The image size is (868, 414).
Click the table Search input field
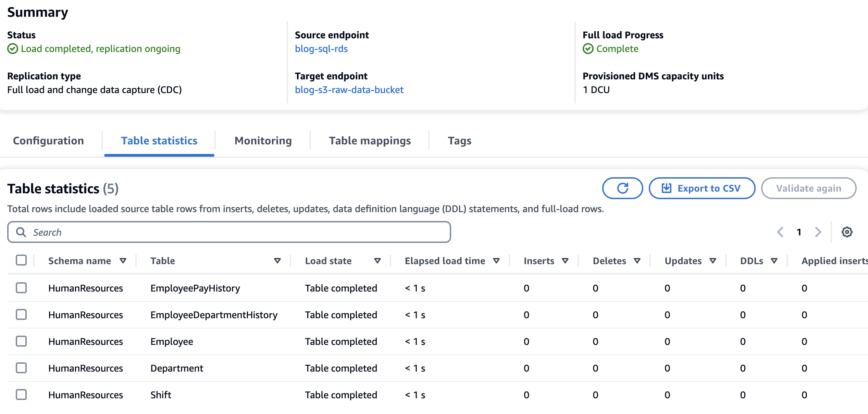[229, 232]
